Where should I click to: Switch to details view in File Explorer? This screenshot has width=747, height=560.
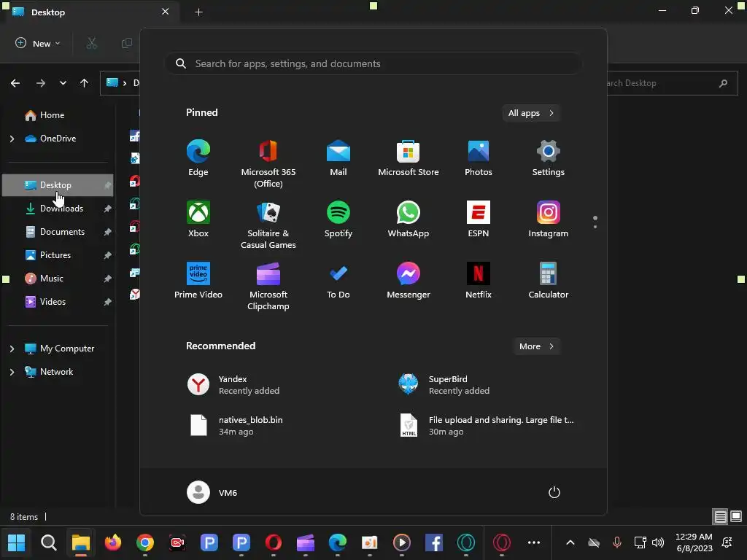pos(720,516)
